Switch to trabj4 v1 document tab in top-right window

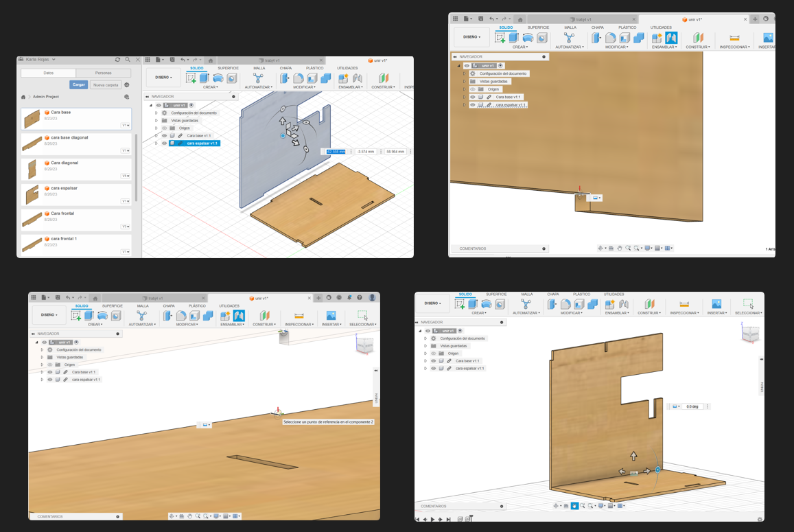pyautogui.click(x=583, y=19)
